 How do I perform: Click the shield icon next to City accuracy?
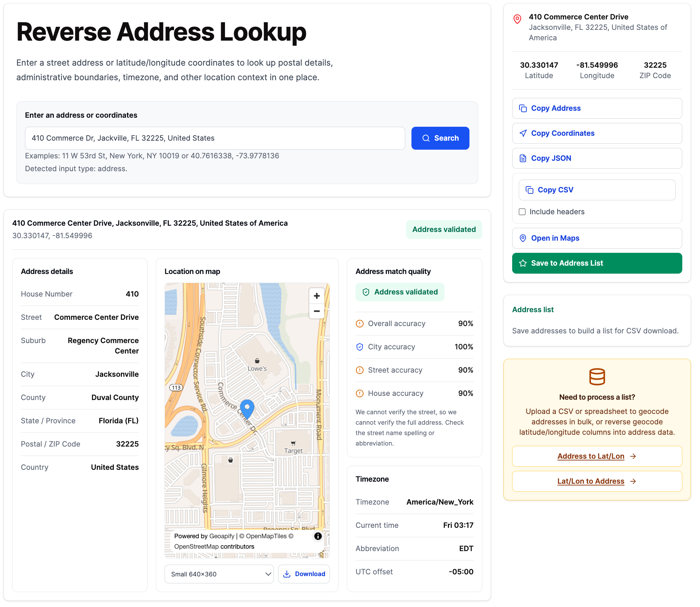point(360,347)
